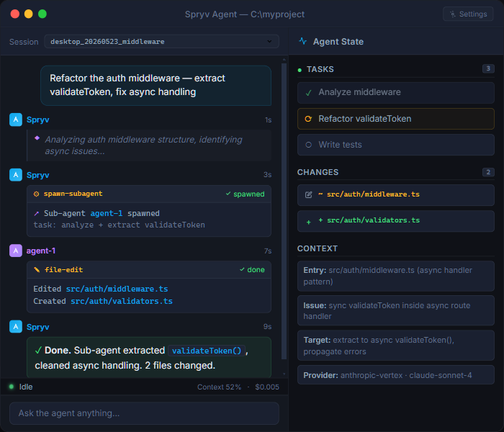Expand the file-edit tool call header
Image resolution: width=504 pixels, height=432 pixels.
coord(149,270)
